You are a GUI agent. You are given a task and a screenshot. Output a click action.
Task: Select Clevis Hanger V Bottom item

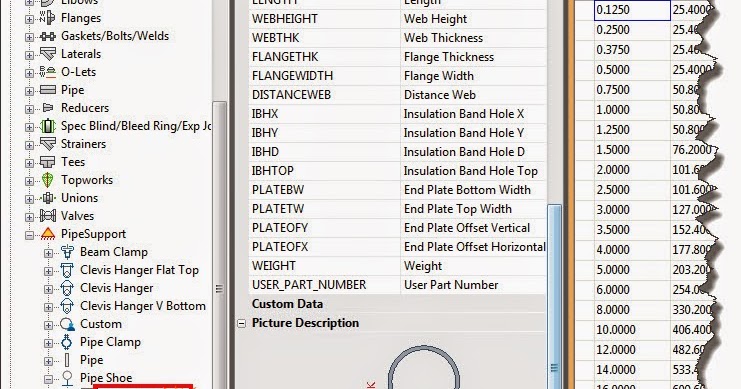(143, 306)
